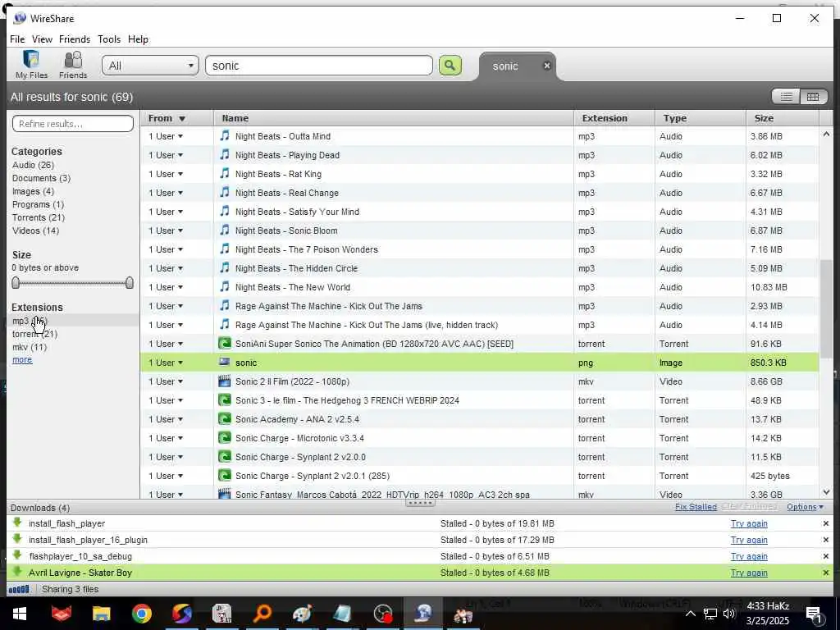Open File Explorer from the taskbar
Viewport: 840px width, 630px height.
[101, 614]
